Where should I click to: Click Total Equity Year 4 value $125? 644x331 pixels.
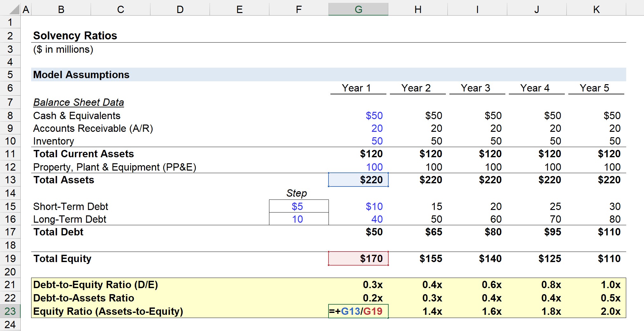coord(550,259)
